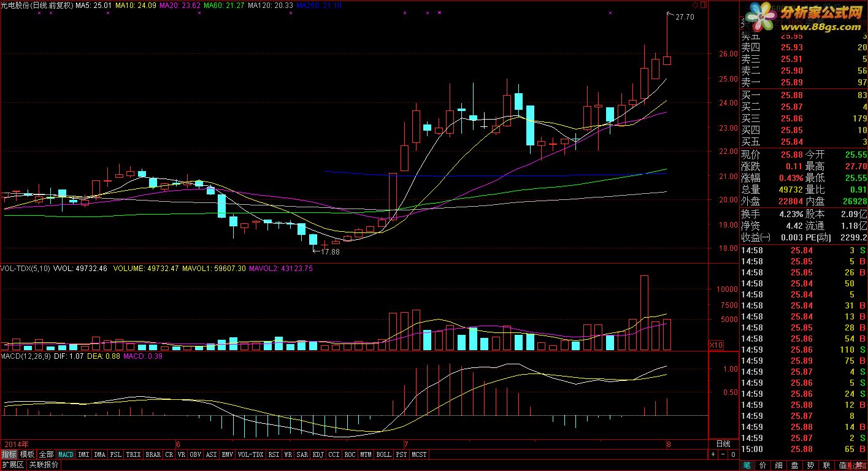The height and width of the screenshot is (471, 868).
Task: Reset chart zoom with 0 button
Action: (732, 454)
